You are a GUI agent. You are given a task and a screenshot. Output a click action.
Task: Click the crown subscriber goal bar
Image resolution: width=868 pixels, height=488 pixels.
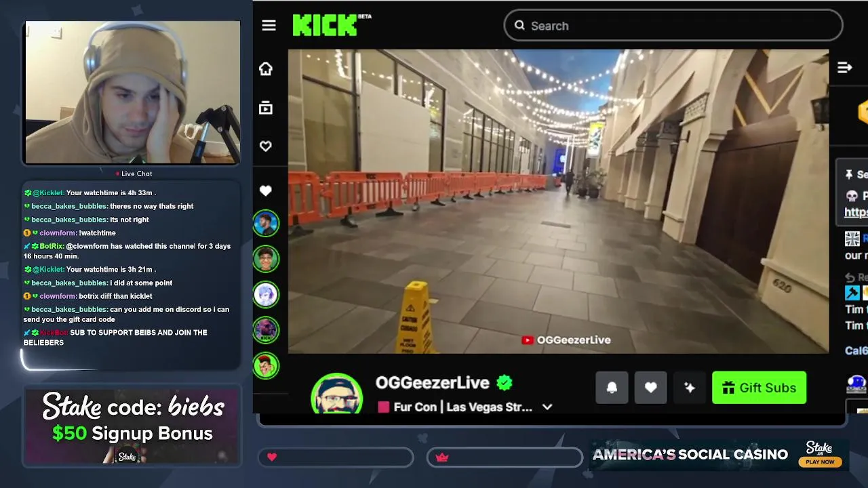click(x=505, y=457)
